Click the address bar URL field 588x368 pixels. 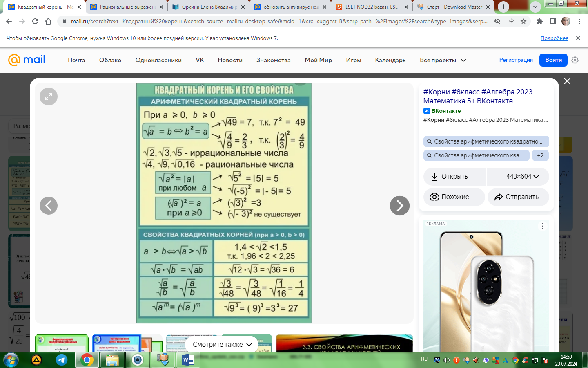[279, 21]
